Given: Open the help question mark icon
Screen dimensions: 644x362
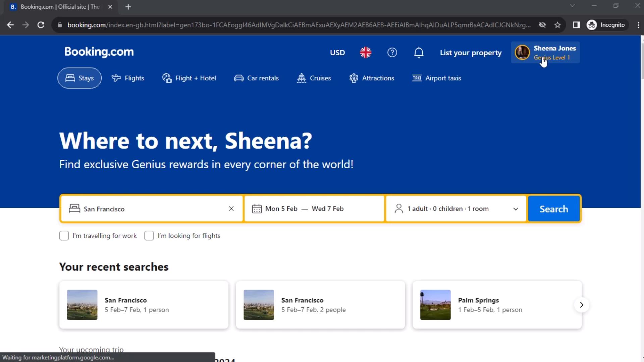Looking at the screenshot, I should pos(392,53).
